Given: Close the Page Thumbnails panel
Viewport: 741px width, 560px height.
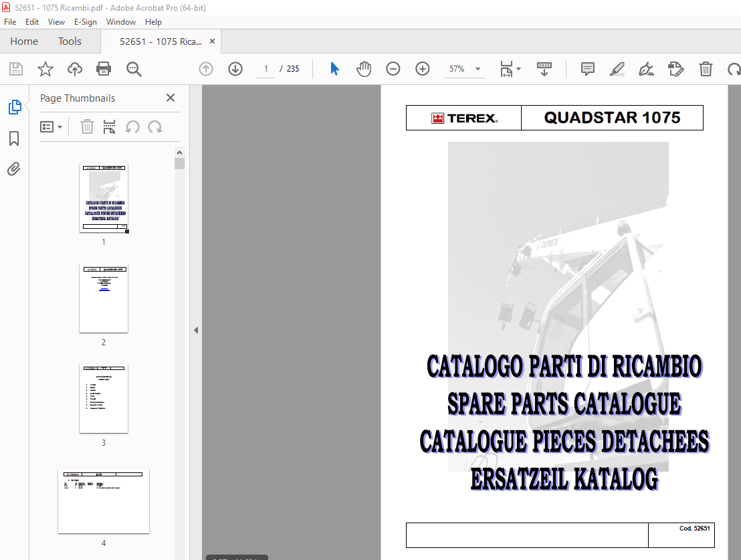Looking at the screenshot, I should click(171, 98).
